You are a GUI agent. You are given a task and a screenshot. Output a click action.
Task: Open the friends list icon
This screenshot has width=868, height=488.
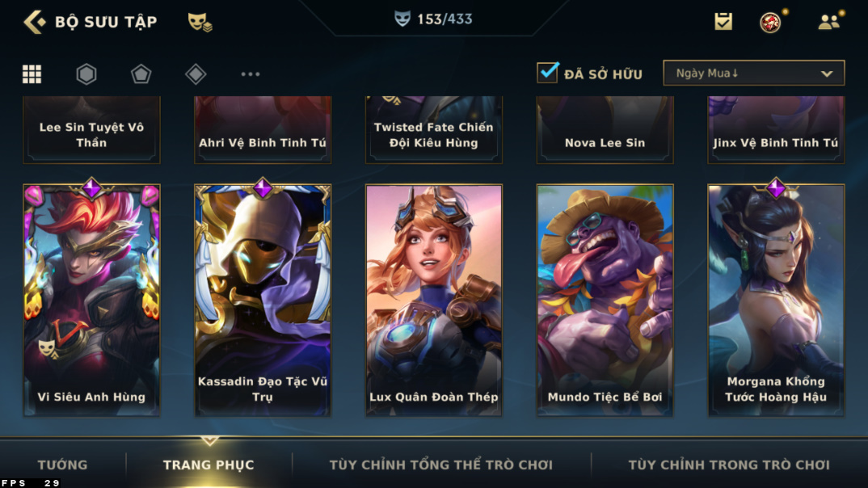coord(828,22)
